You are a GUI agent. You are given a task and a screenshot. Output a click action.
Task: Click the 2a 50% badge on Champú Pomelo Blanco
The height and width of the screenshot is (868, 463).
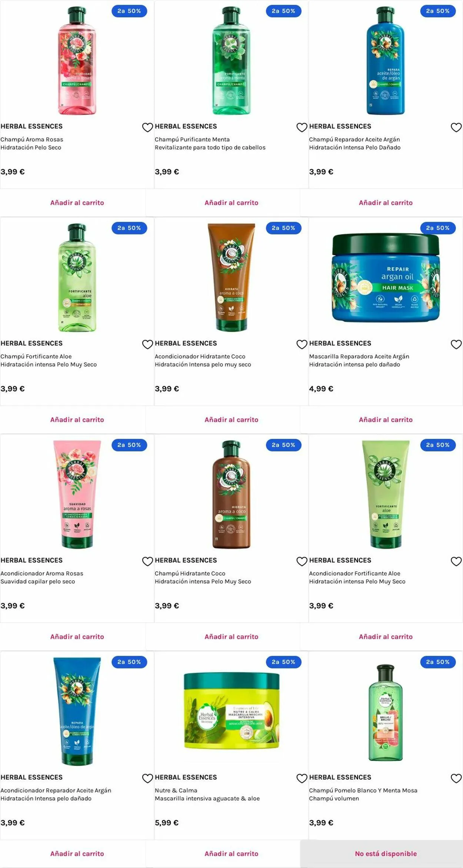[438, 662]
